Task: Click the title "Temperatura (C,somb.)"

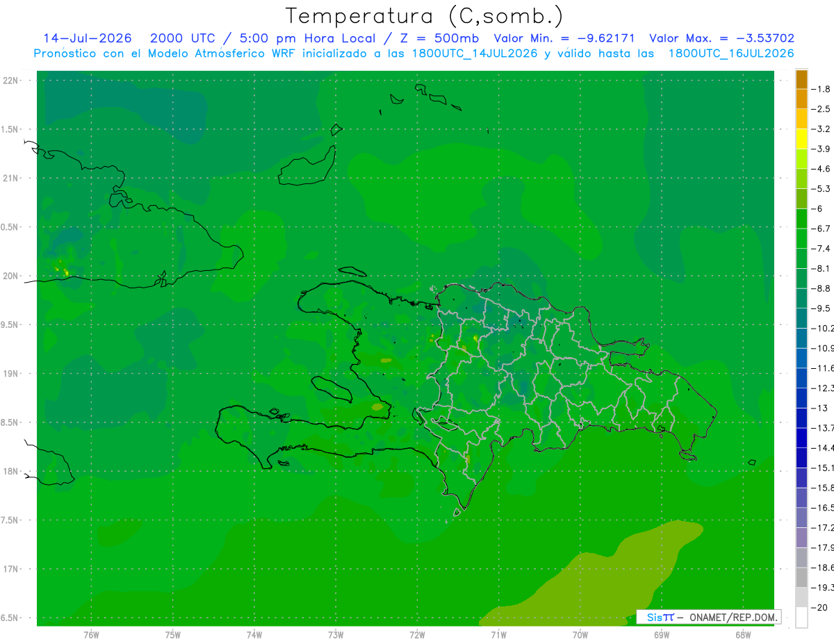Action: 424,16
